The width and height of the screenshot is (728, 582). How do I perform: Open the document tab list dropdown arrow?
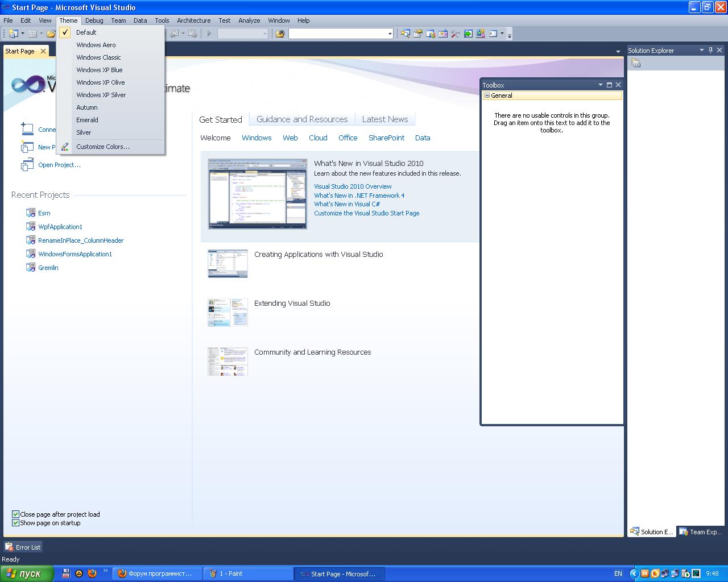coord(618,52)
